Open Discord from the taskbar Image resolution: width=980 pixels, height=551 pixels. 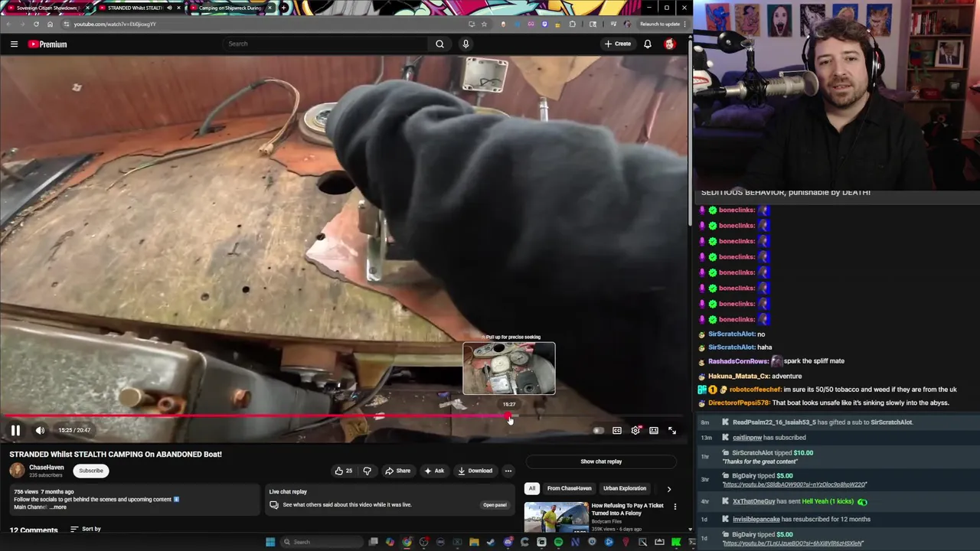tap(508, 542)
